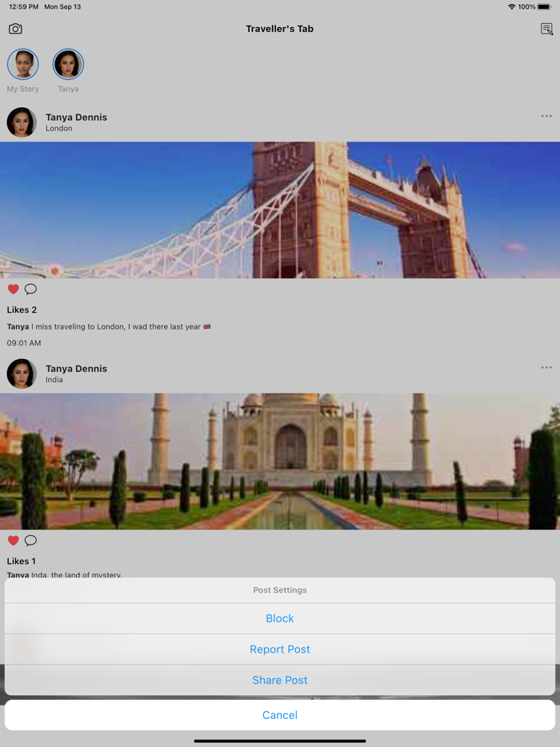560x747 pixels.
Task: Open the Tower Bridge photo
Action: [x=280, y=210]
